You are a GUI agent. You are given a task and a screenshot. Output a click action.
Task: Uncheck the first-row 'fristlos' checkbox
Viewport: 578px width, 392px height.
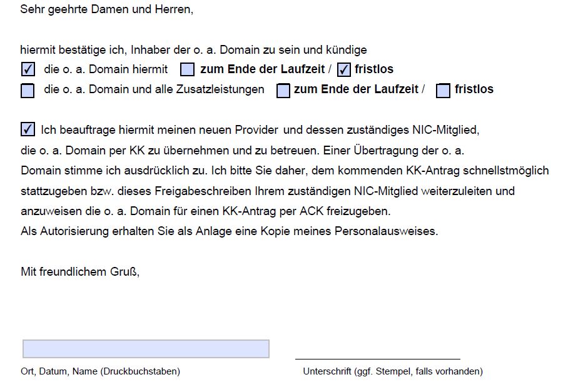pyautogui.click(x=343, y=69)
